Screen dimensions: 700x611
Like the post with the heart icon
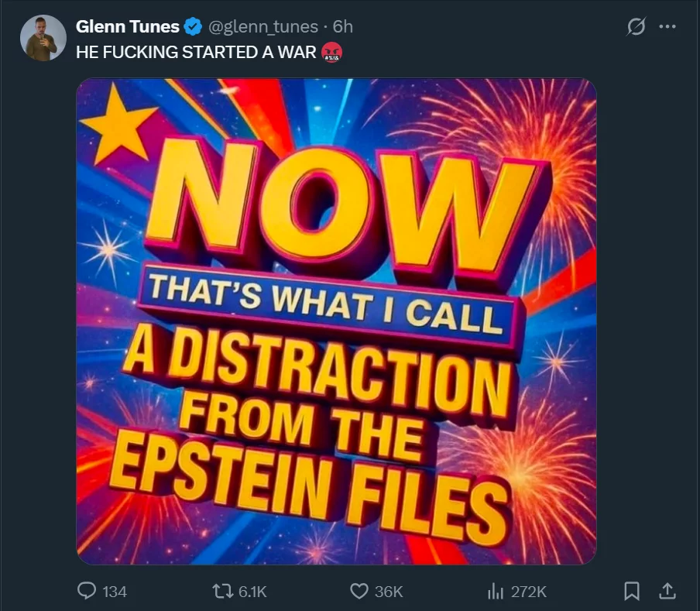click(x=359, y=591)
